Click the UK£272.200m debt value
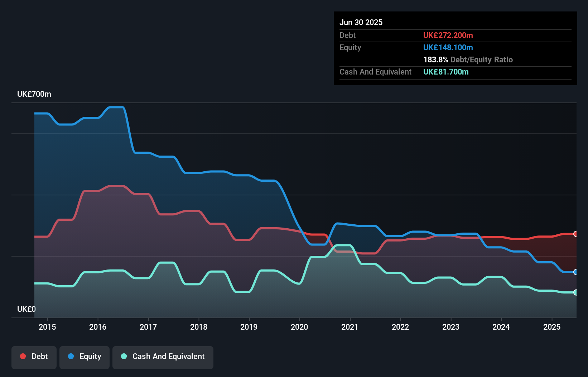588x377 pixels. [x=448, y=35]
